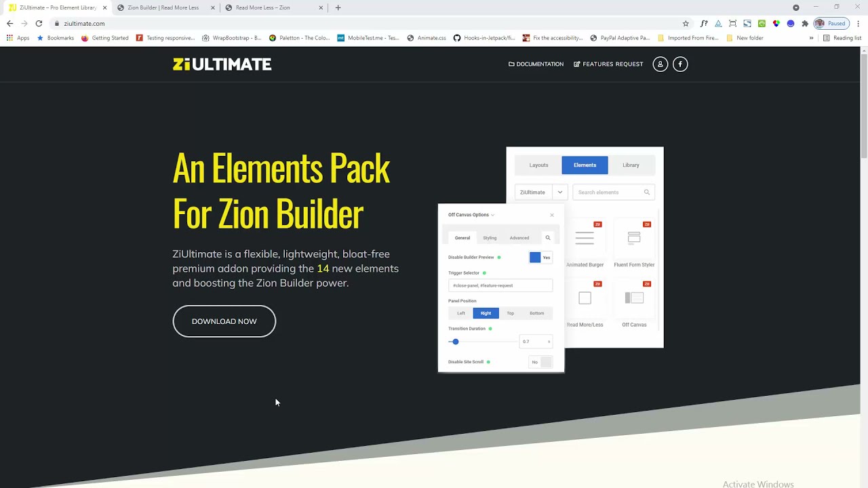Open the Animate.css bookmark

(427, 38)
